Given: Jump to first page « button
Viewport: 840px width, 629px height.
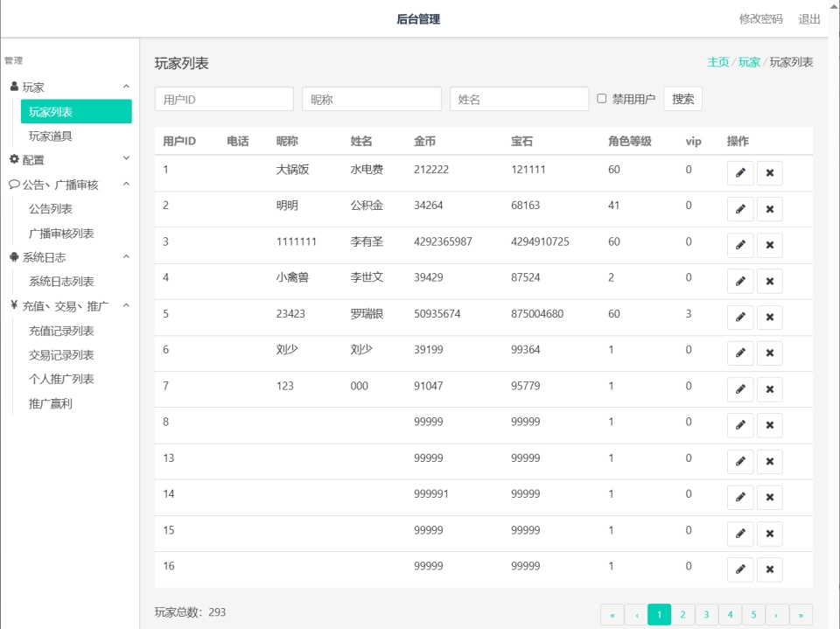Looking at the screenshot, I should (x=612, y=614).
